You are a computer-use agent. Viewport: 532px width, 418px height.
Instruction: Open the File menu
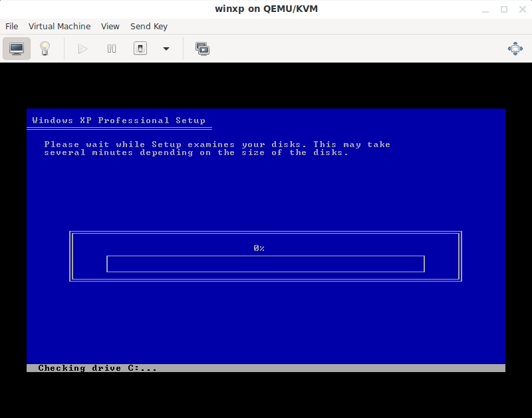[x=12, y=27]
